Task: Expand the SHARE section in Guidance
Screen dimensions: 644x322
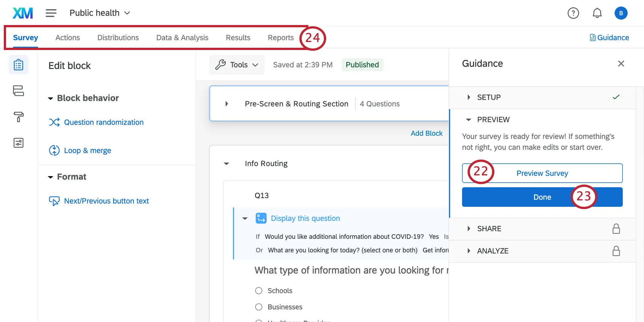Action: [x=489, y=229]
